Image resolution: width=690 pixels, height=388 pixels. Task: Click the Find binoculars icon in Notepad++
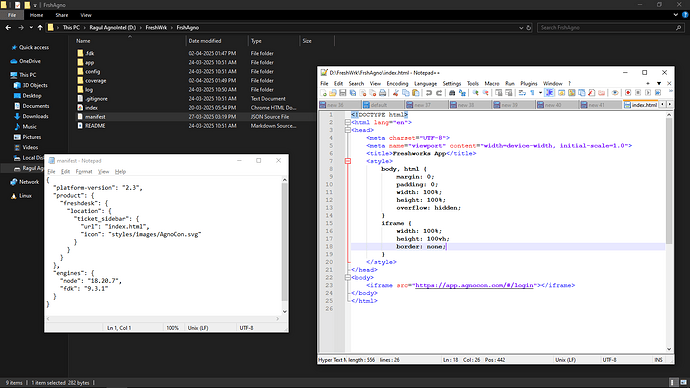(452, 93)
